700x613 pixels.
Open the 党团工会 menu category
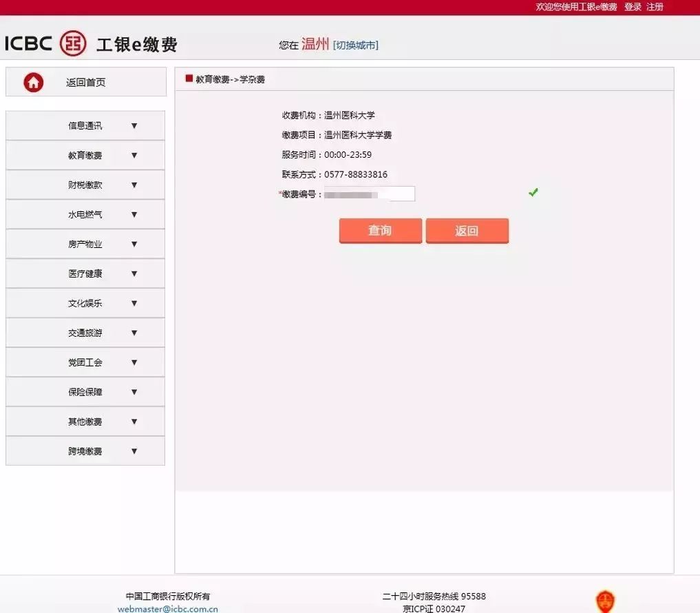[85, 362]
